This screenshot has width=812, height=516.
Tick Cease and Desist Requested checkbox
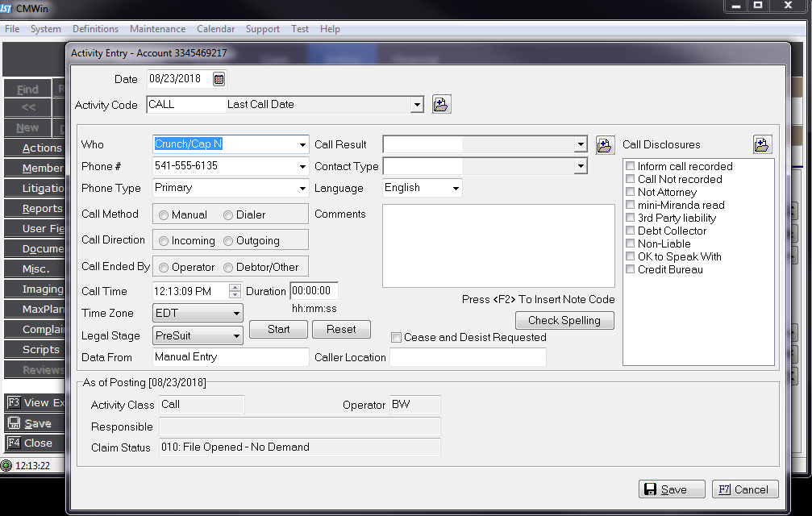point(396,338)
